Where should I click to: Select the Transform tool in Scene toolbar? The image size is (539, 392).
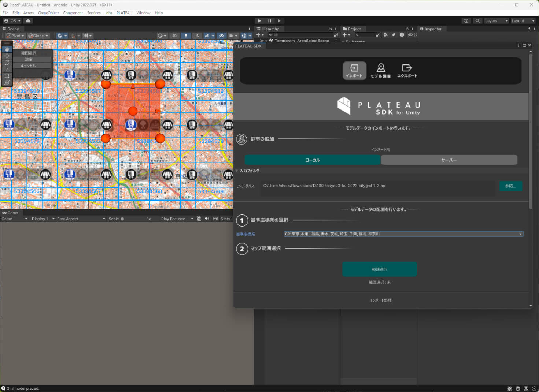pyautogui.click(x=7, y=82)
